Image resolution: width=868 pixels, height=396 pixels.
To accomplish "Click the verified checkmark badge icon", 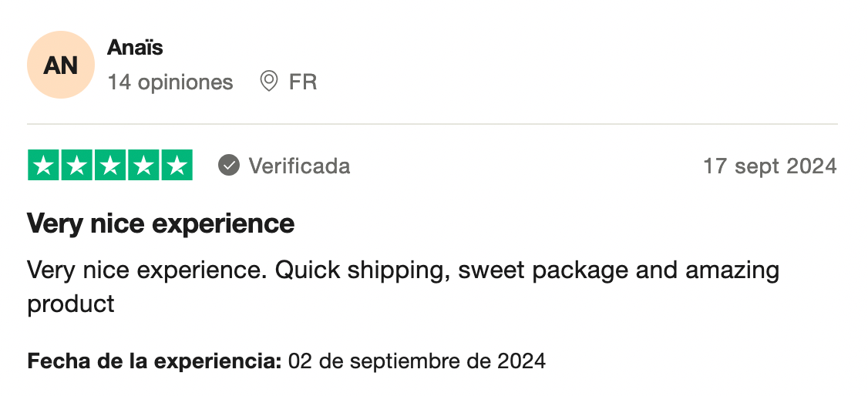I will 229,166.
